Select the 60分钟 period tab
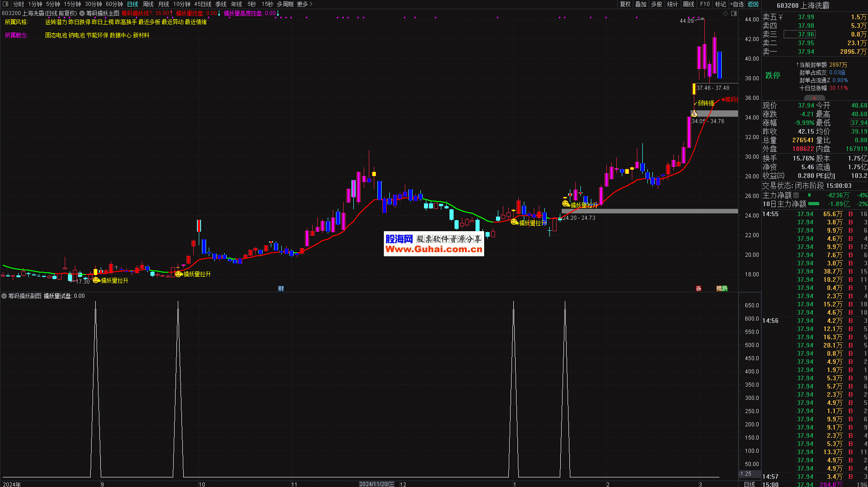Image resolution: width=868 pixels, height=487 pixels. click(x=114, y=4)
